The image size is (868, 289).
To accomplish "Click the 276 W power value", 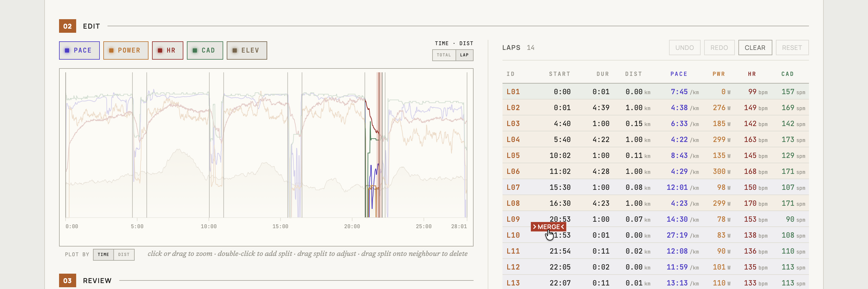I will click(x=722, y=108).
